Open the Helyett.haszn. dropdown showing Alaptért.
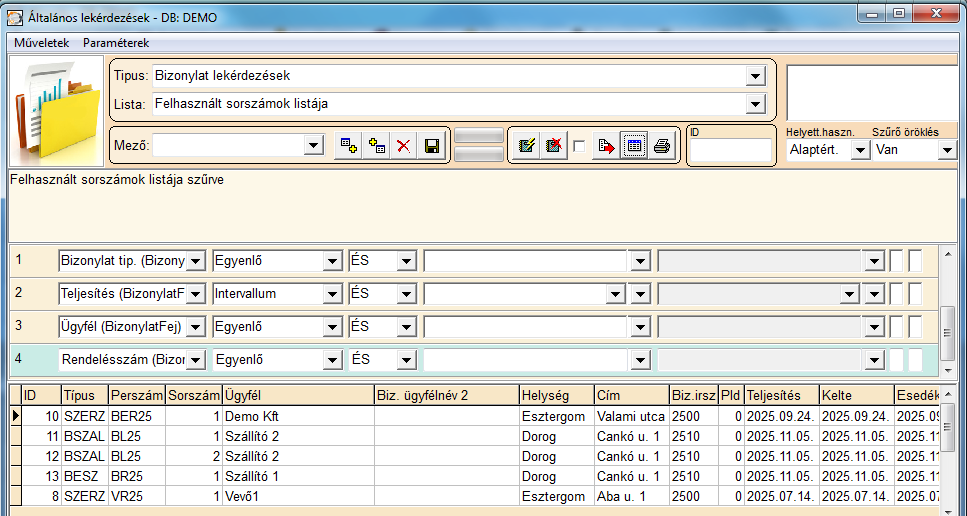The image size is (967, 516). pos(860,150)
